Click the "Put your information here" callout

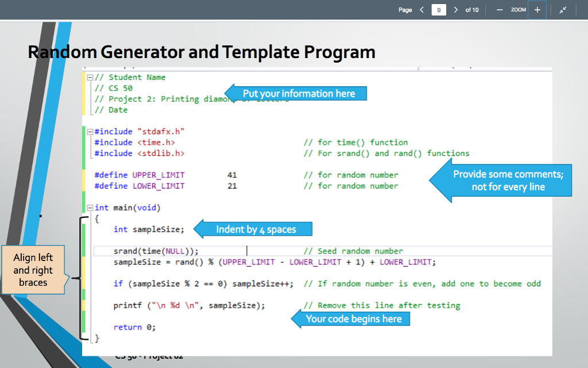click(x=296, y=94)
